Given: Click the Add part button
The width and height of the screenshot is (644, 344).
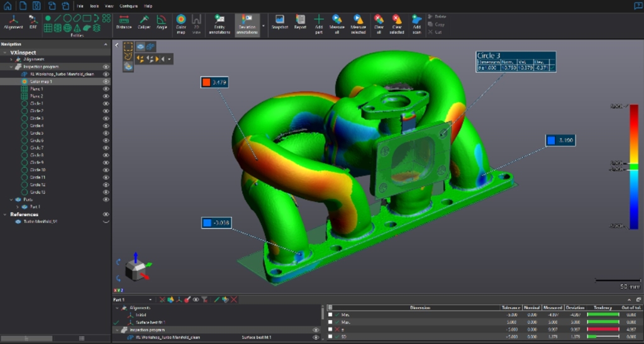Looking at the screenshot, I should (x=319, y=25).
